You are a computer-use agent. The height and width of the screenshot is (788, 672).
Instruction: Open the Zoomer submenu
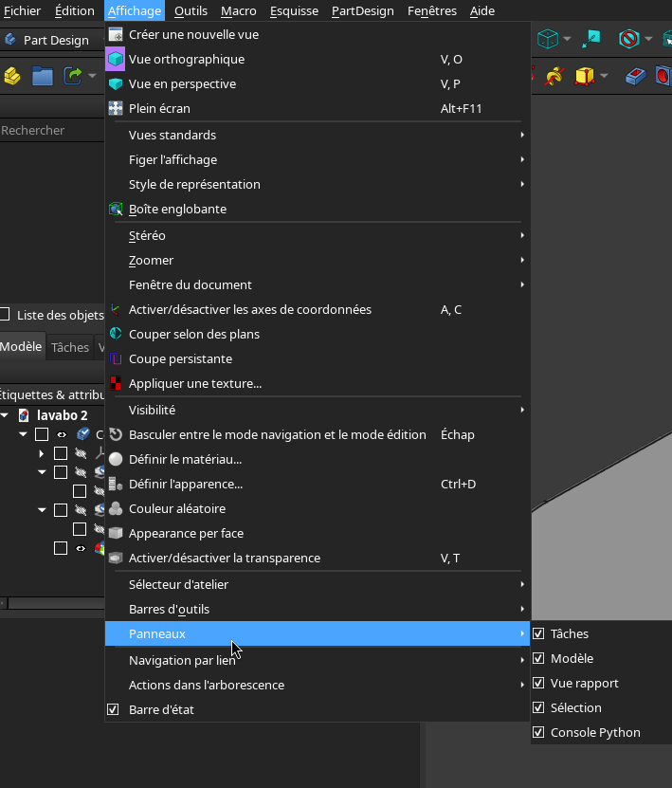tap(318, 260)
